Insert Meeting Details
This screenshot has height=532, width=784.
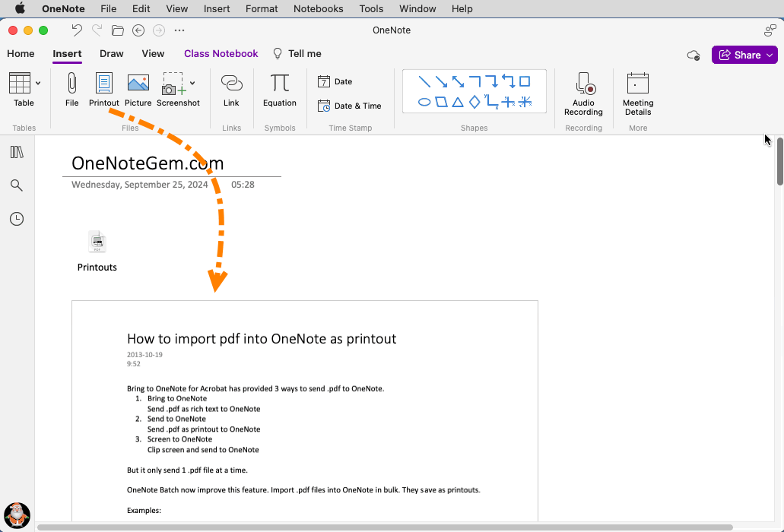tap(638, 94)
